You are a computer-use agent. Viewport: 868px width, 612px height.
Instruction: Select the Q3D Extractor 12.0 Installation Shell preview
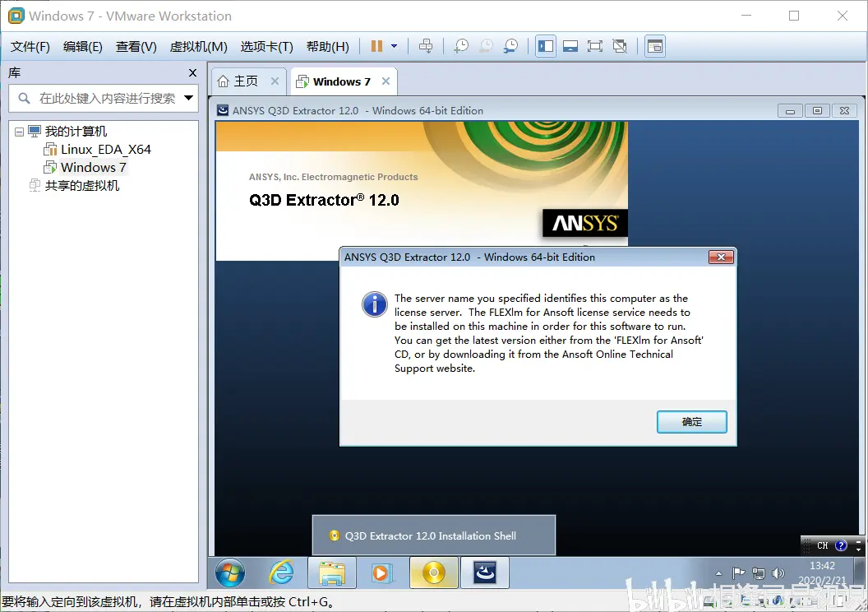point(434,535)
